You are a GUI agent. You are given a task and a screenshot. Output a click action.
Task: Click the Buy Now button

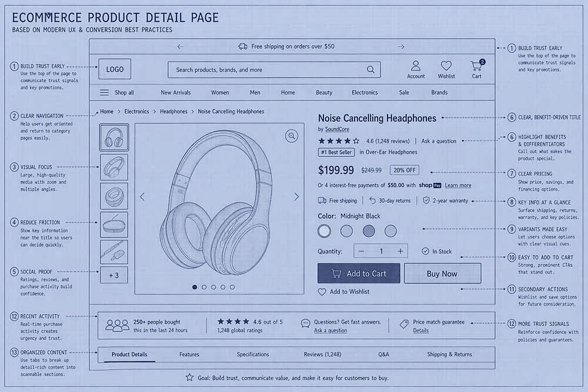tap(442, 273)
